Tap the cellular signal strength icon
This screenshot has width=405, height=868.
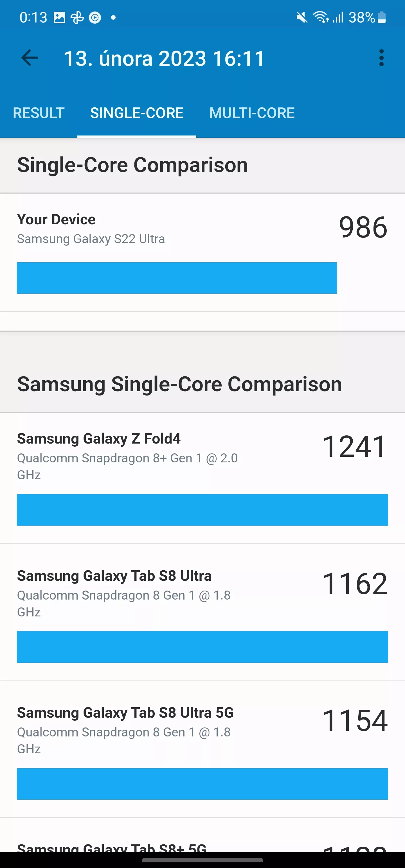click(x=338, y=17)
